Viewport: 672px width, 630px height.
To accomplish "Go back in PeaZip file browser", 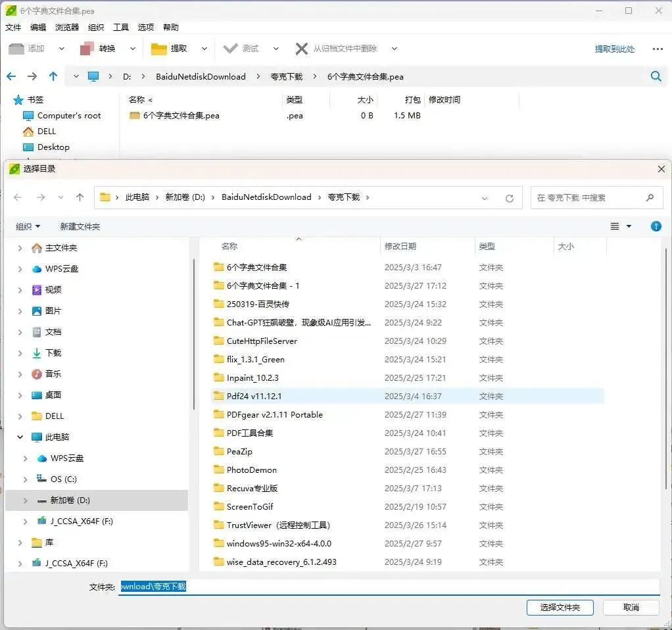I will pyautogui.click(x=11, y=76).
